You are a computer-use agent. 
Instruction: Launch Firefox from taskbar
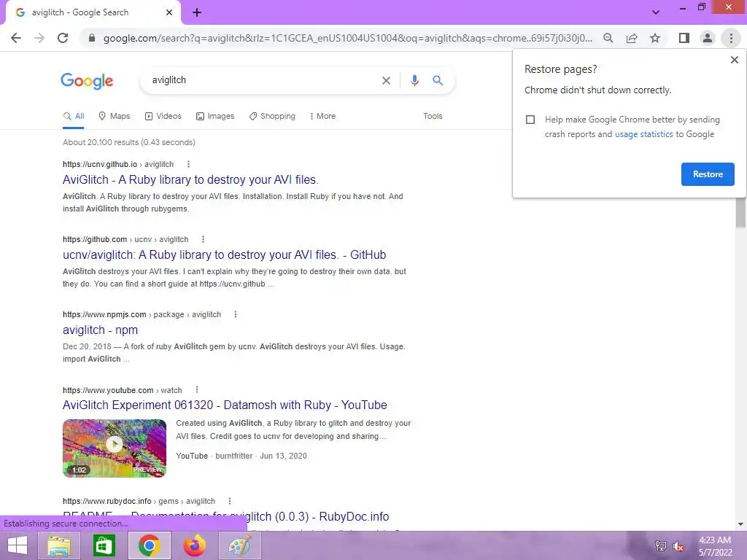click(194, 545)
